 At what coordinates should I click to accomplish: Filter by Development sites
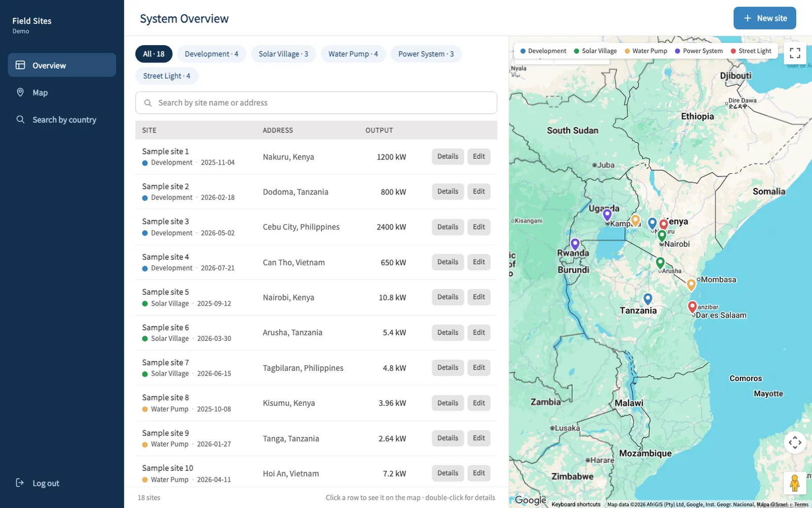[211, 54]
